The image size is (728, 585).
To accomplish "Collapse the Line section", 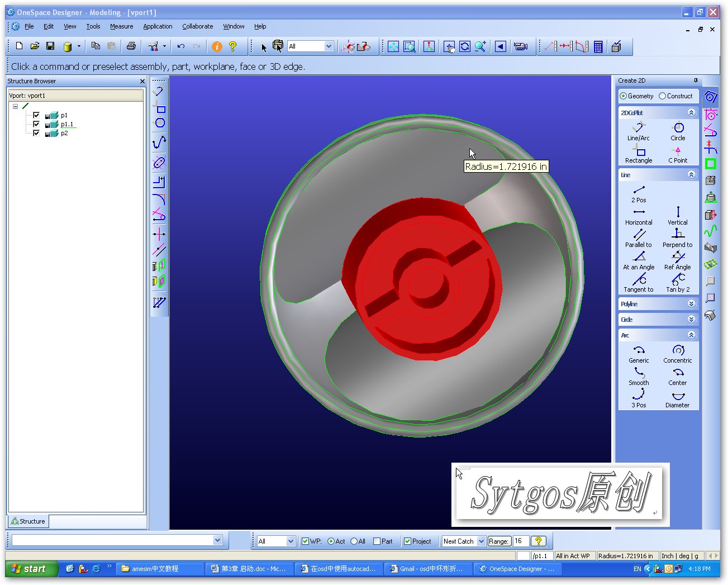I will pos(691,174).
